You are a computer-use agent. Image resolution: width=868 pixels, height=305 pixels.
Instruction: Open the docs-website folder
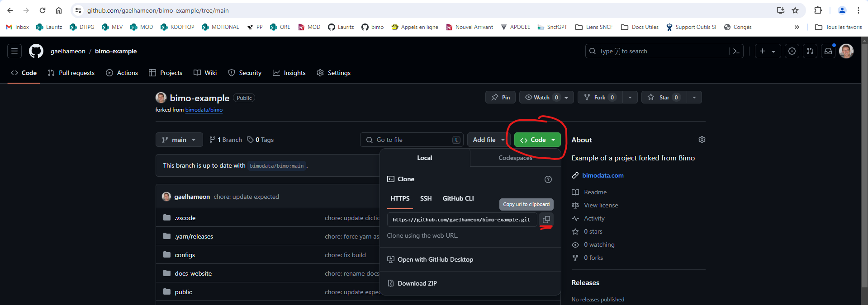(193, 273)
